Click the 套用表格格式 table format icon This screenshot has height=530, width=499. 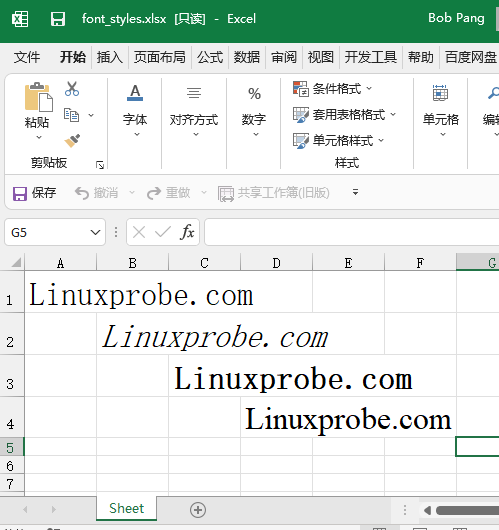(301, 115)
